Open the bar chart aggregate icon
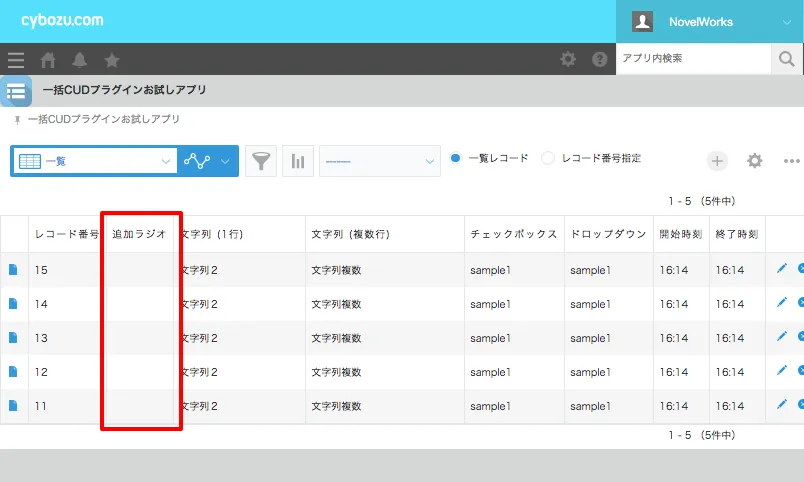The width and height of the screenshot is (804, 482). (298, 161)
